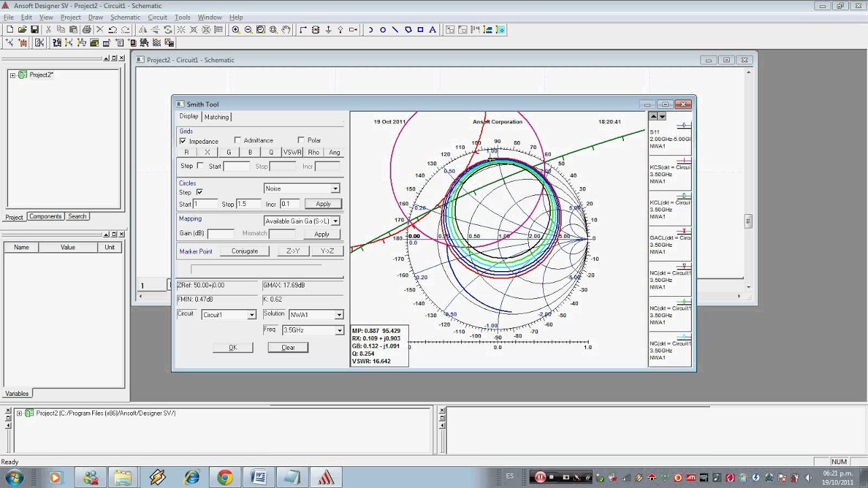Click the trace list scroll-up arrow

point(654,116)
